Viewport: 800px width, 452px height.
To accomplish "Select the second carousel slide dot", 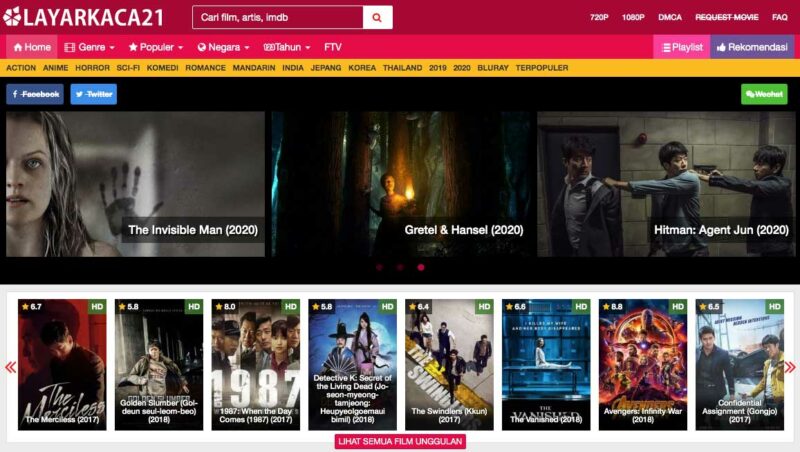I will [x=400, y=267].
